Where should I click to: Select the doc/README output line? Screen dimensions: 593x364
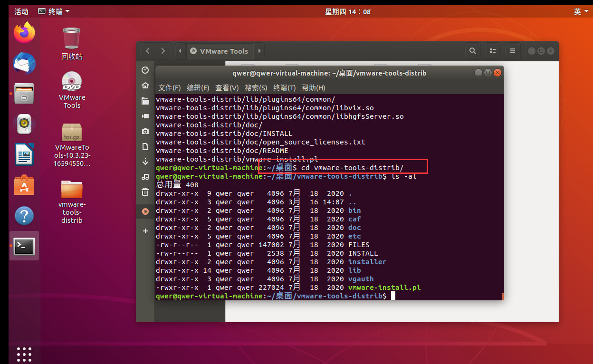pos(222,151)
